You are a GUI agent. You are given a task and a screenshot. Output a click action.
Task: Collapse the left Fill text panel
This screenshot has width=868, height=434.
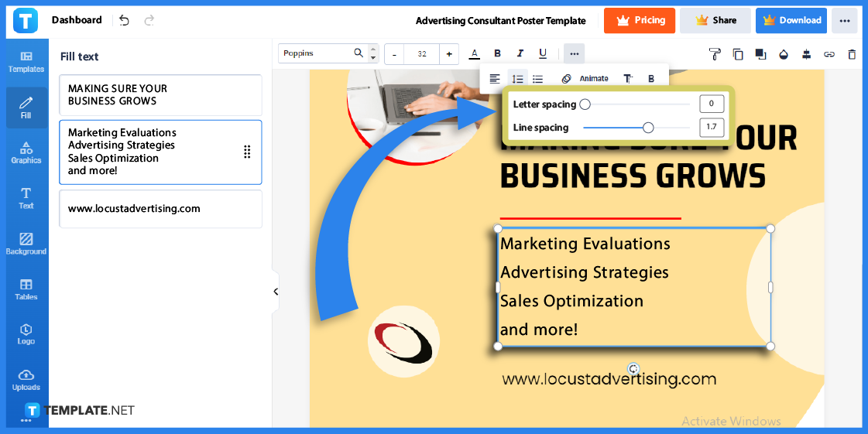pos(276,292)
